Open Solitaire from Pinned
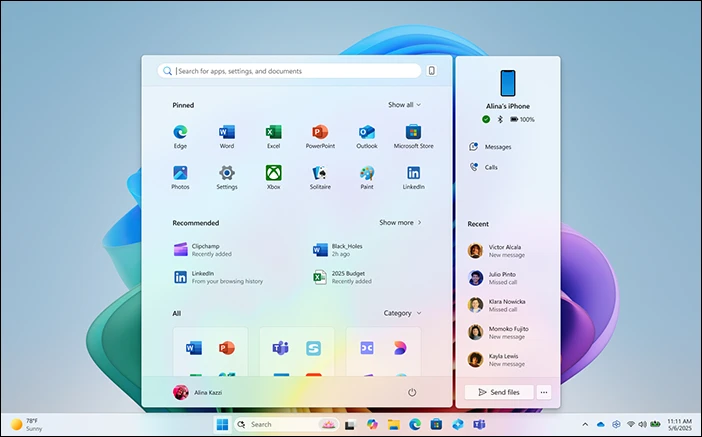The width and height of the screenshot is (702, 437). [x=320, y=177]
